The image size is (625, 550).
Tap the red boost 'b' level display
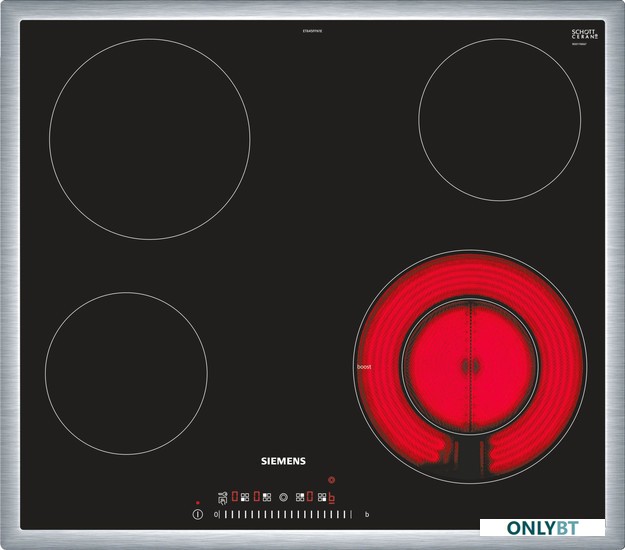[x=332, y=497]
